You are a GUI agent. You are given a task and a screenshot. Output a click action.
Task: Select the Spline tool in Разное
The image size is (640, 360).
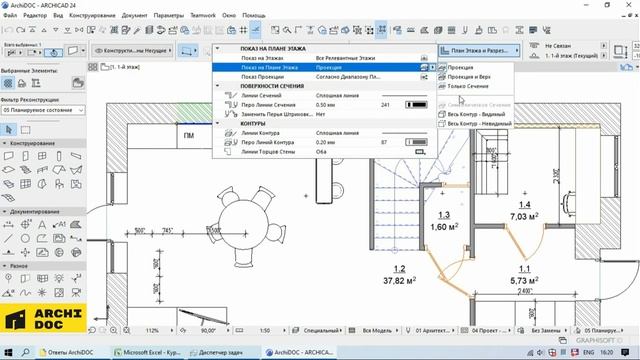click(25, 293)
